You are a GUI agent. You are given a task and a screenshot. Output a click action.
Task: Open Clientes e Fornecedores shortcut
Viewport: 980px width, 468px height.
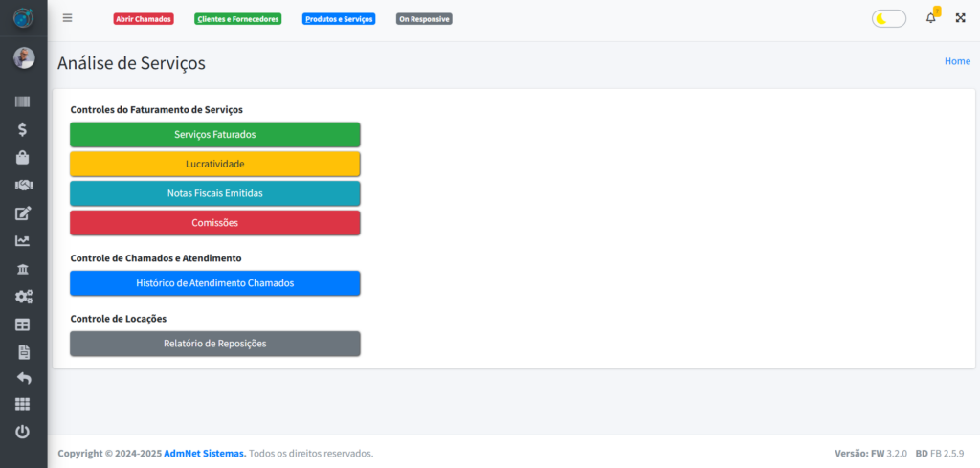(237, 18)
